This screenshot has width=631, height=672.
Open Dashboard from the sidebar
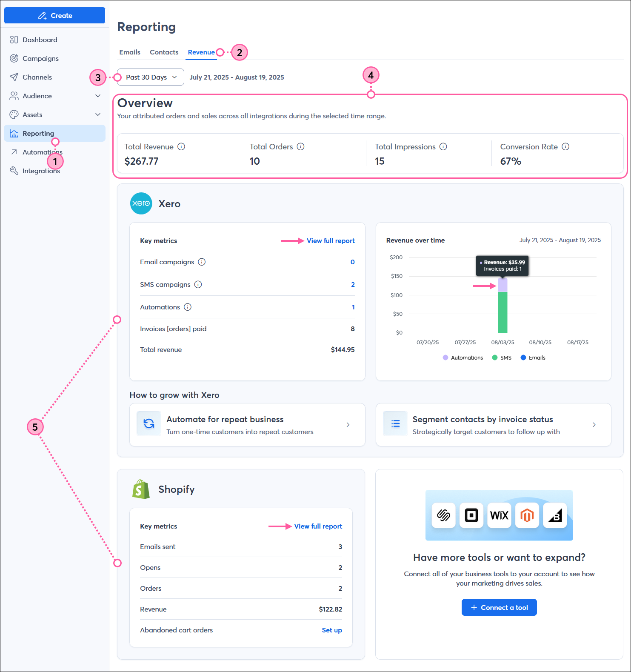[x=54, y=40]
